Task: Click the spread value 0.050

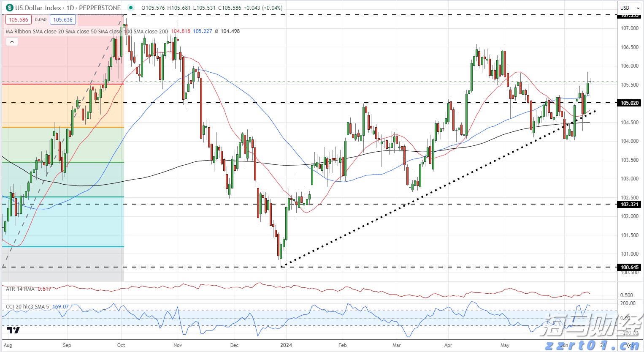Action: pyautogui.click(x=41, y=19)
